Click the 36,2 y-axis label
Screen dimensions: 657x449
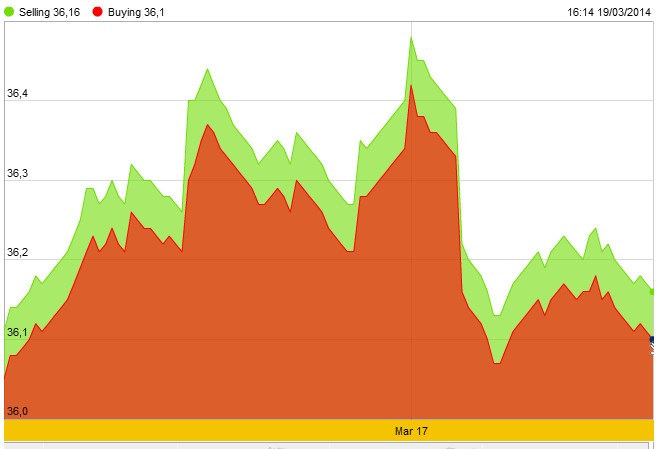[17, 252]
